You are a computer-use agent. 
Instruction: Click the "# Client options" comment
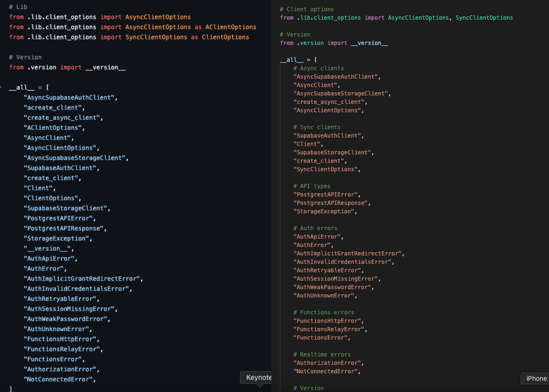coord(307,9)
